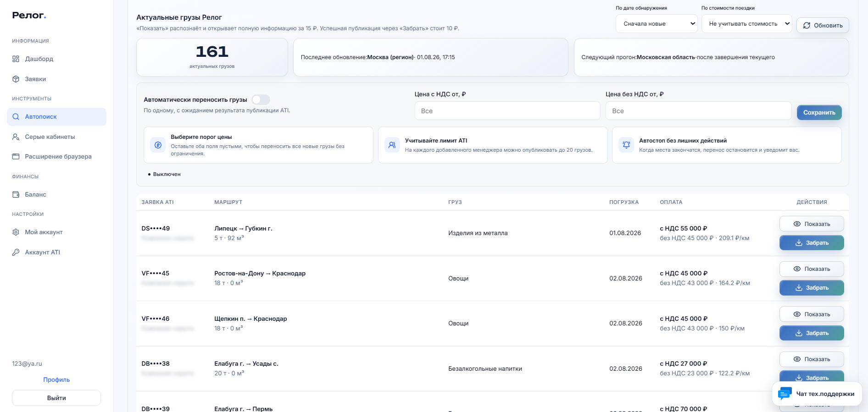The image size is (868, 412).
Task: Open the Не учитывать стоимость dropdown
Action: (x=747, y=24)
